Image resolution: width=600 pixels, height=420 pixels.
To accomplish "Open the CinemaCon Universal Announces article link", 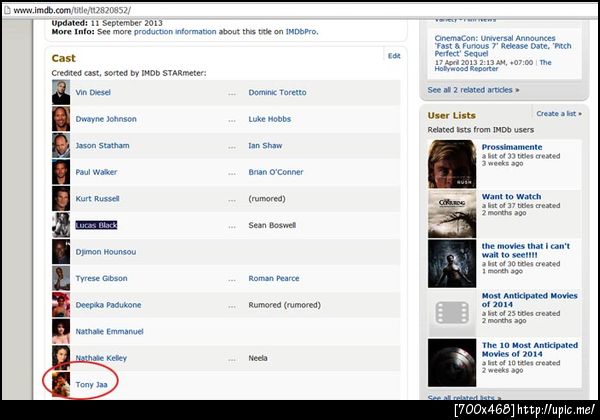I will pos(503,46).
